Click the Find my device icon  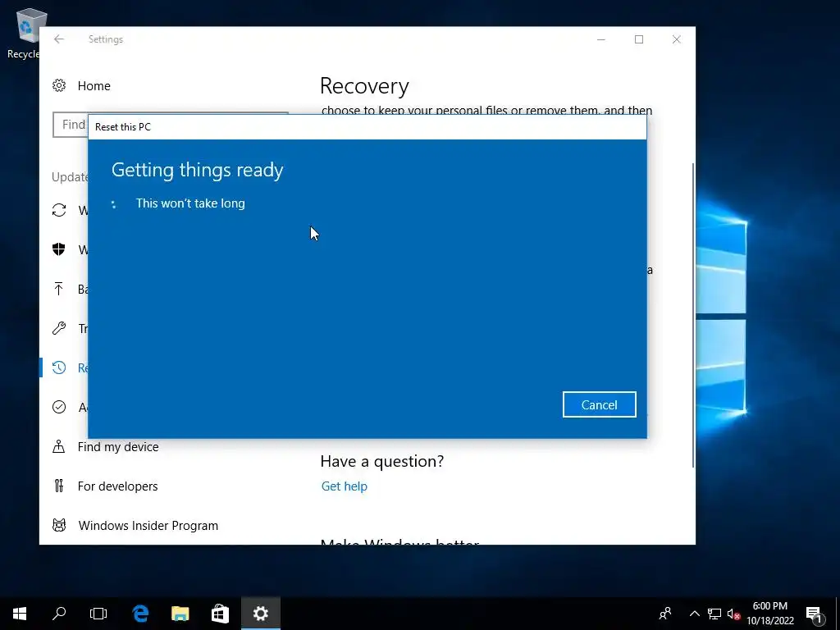(59, 447)
